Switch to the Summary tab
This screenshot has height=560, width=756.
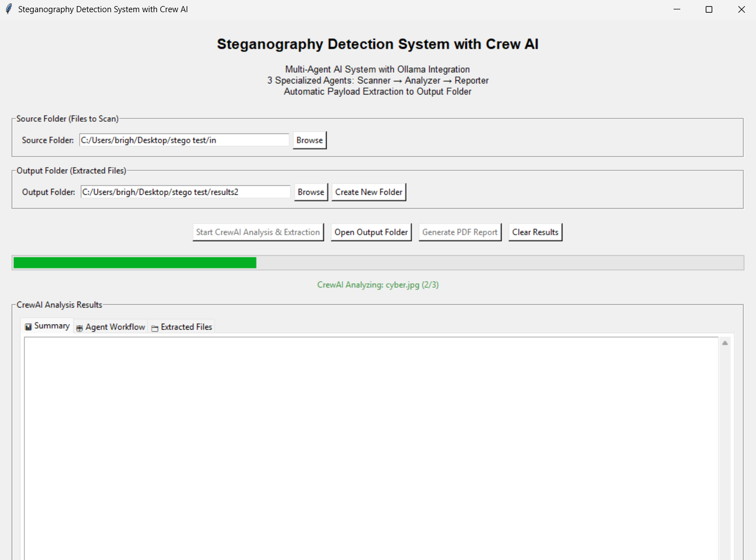(x=47, y=326)
